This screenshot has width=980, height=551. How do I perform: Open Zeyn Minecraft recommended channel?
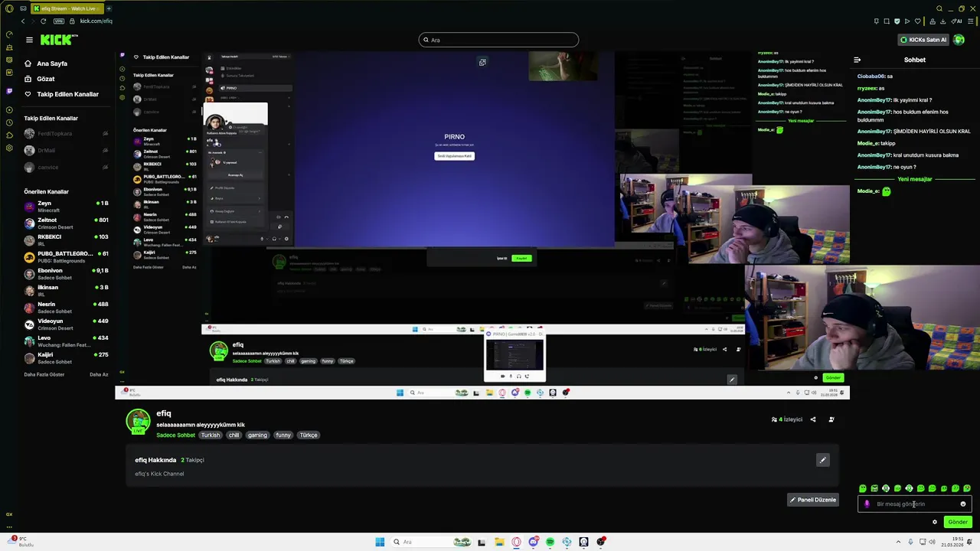[x=65, y=207]
